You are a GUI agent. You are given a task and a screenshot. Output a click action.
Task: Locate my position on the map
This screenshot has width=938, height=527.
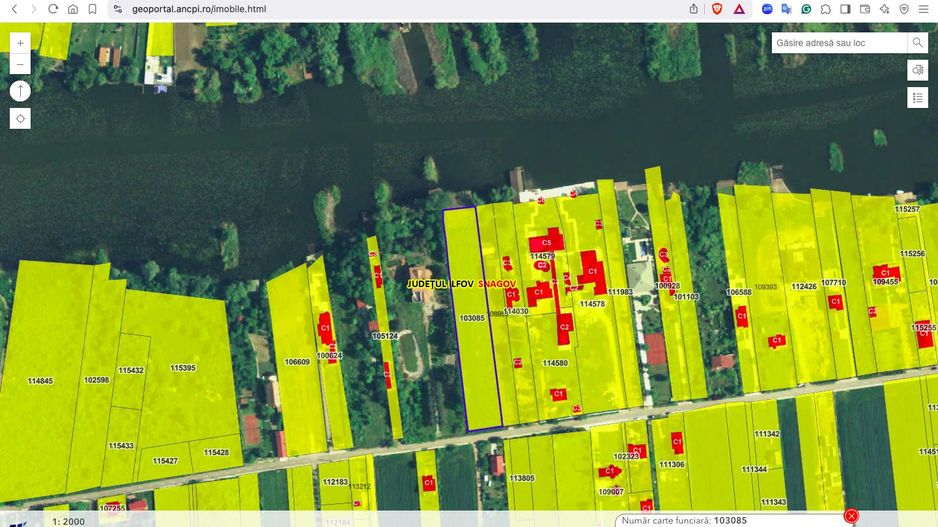click(x=20, y=118)
